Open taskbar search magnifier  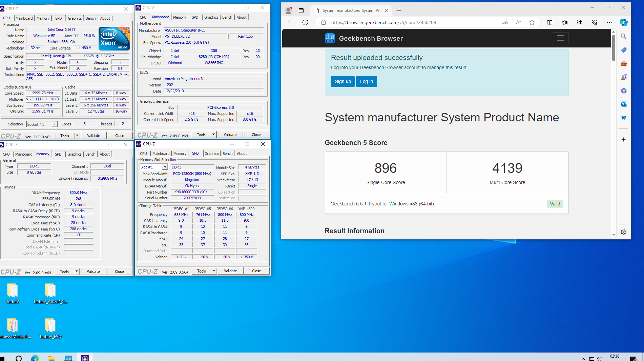[x=19, y=358]
